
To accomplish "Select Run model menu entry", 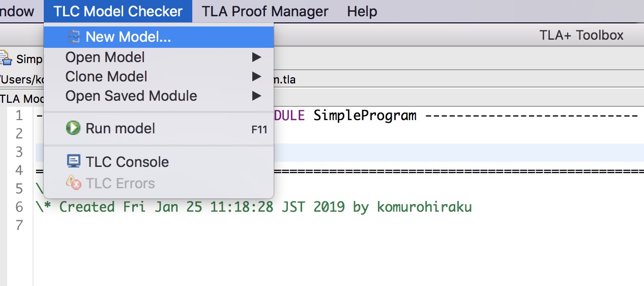I will pos(159,128).
